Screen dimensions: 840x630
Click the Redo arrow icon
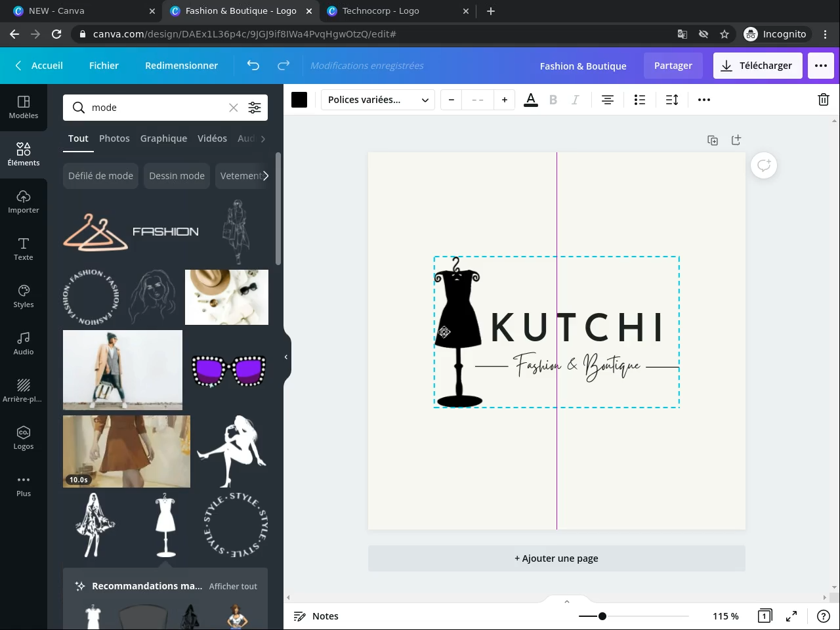283,66
